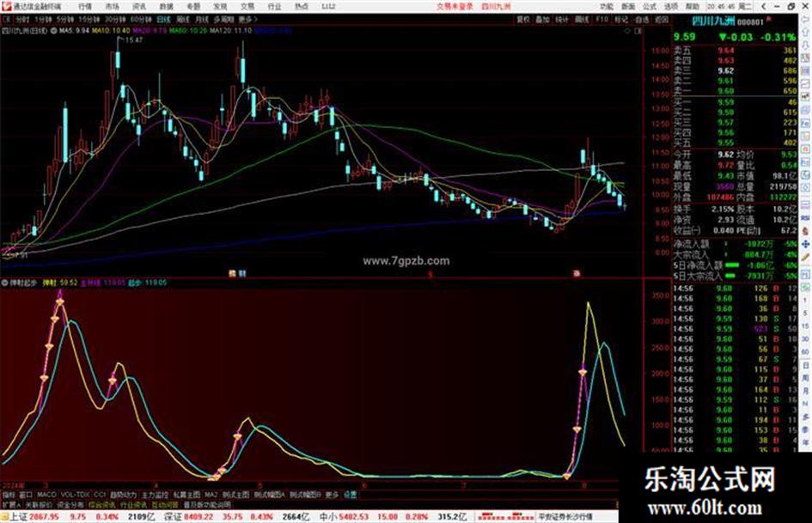This screenshot has height=523, width=812.
Task: Select the 多周期 multi-period view
Action: point(223,19)
